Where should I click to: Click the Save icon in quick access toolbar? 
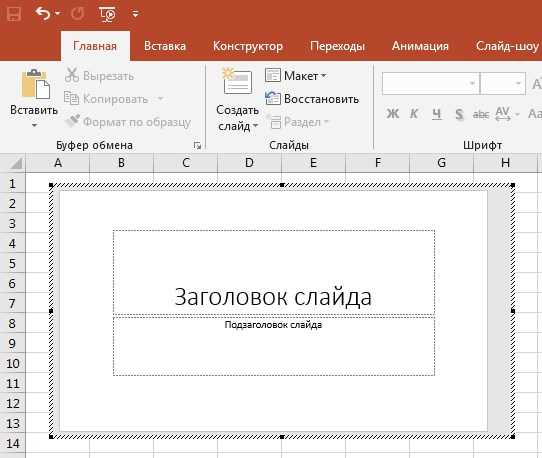pos(14,14)
